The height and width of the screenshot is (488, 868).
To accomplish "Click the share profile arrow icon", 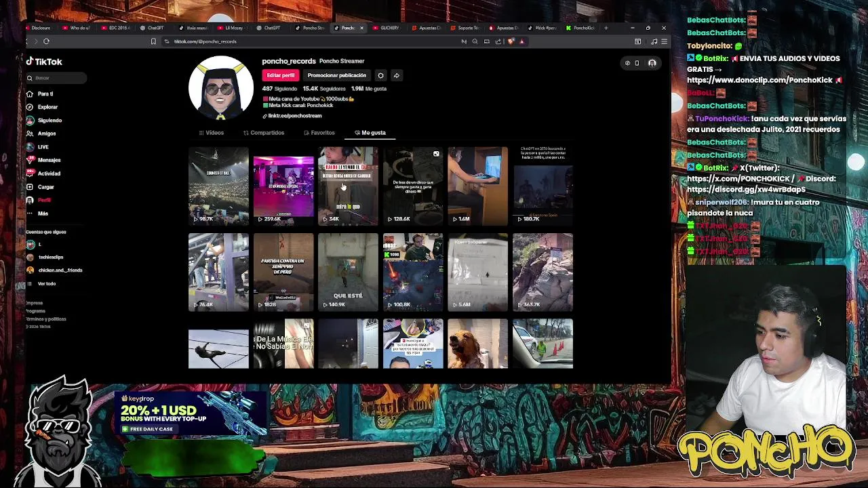I will point(396,75).
